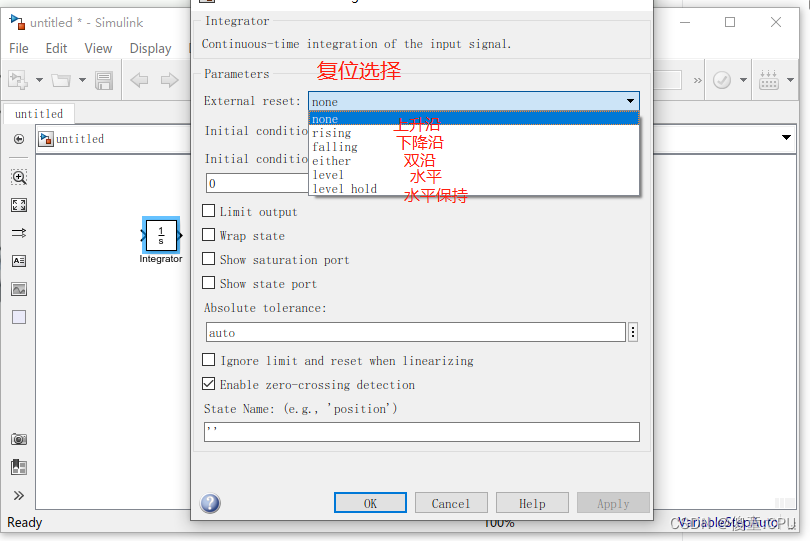The height and width of the screenshot is (541, 810).
Task: Open the New Model dropdown arrow
Action: 39,80
